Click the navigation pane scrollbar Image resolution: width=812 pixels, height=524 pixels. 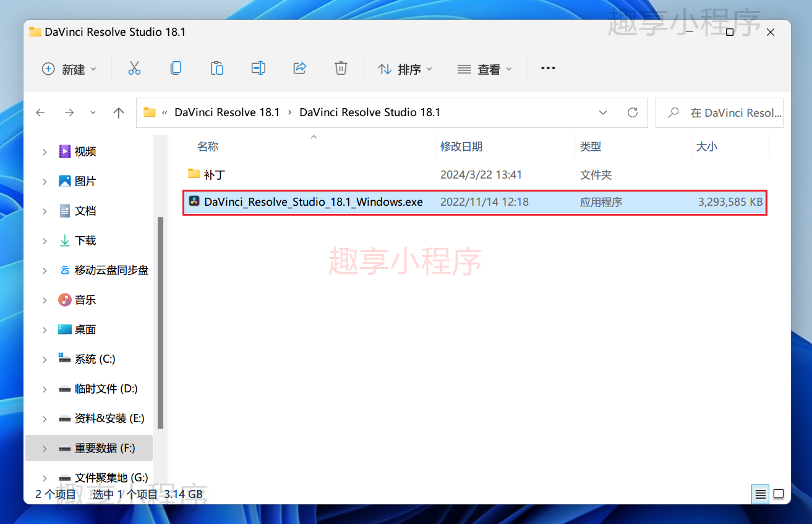[x=161, y=323]
